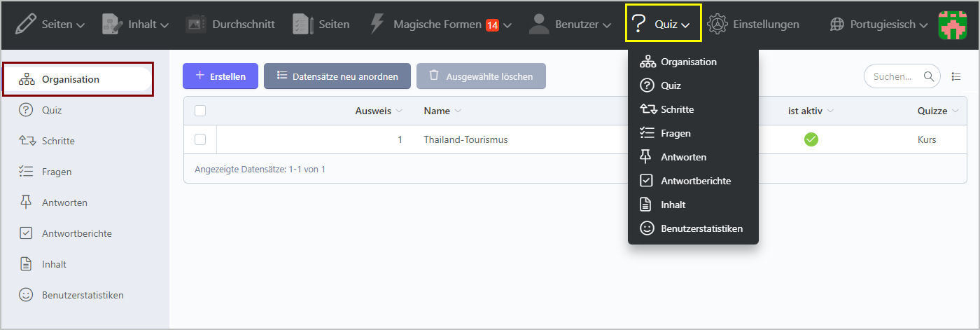Click the Inhalt document icon in the sidebar
The width and height of the screenshot is (980, 330).
pos(27,264)
